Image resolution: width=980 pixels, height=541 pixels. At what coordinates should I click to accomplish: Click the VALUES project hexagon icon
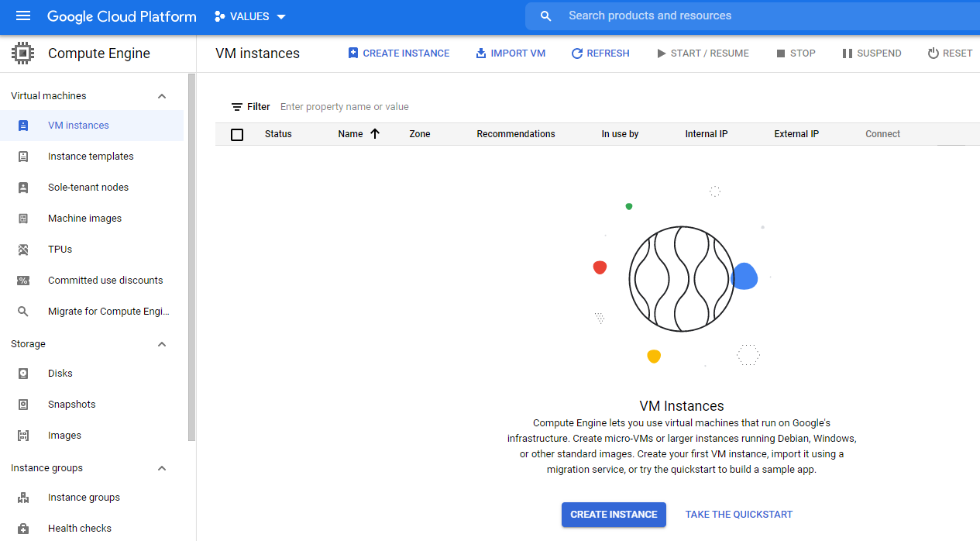220,16
